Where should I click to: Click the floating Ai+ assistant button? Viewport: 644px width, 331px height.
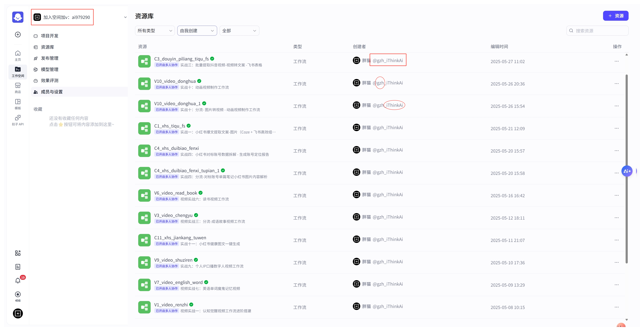click(x=627, y=171)
